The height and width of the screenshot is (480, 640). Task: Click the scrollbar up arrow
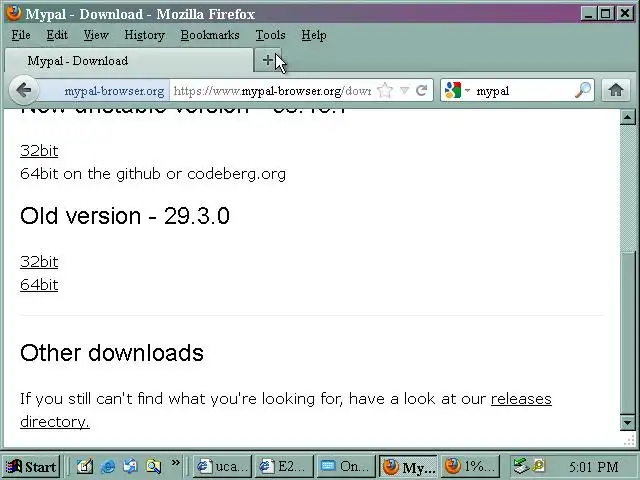(627, 118)
